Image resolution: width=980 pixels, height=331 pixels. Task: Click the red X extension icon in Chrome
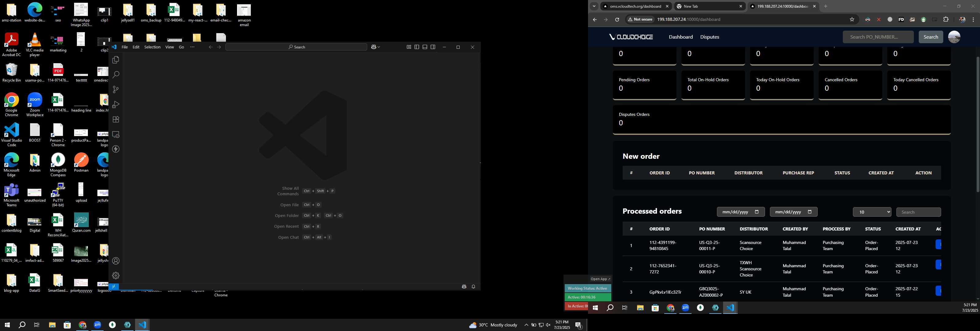point(878,19)
